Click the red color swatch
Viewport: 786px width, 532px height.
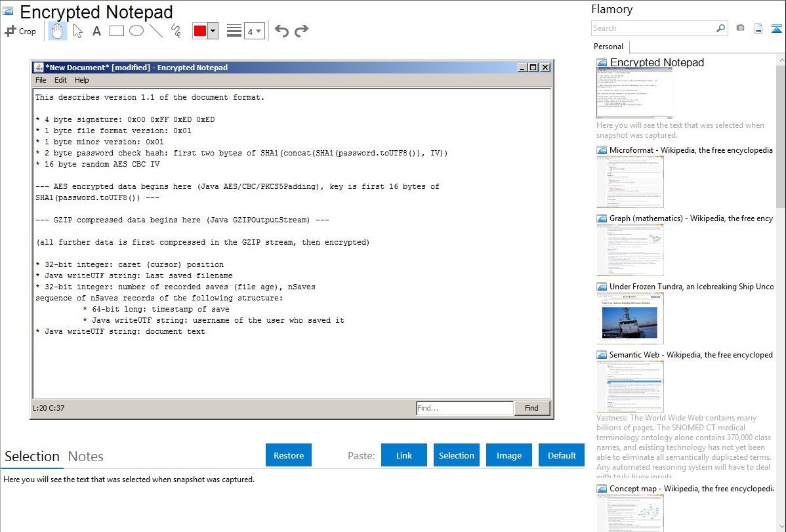coord(200,31)
